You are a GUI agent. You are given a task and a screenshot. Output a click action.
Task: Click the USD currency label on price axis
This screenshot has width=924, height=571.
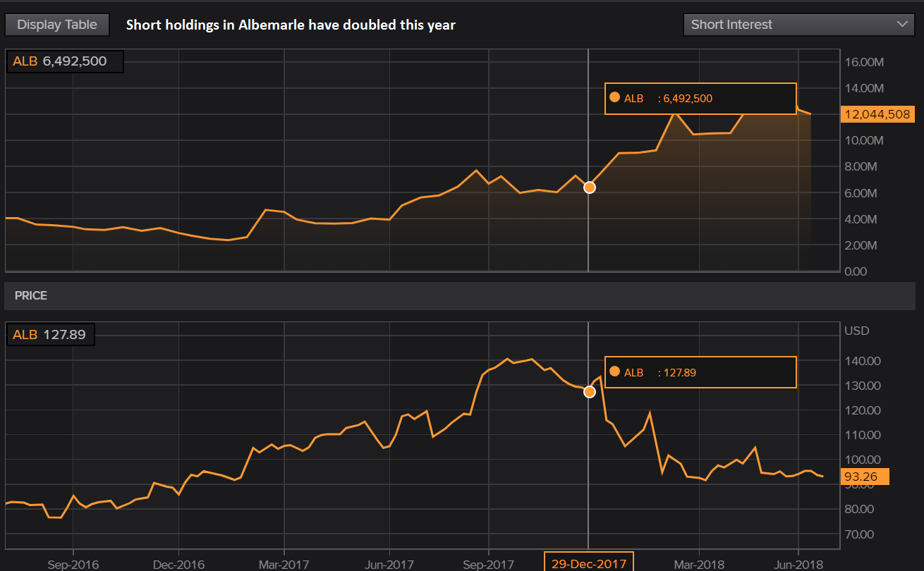click(856, 331)
